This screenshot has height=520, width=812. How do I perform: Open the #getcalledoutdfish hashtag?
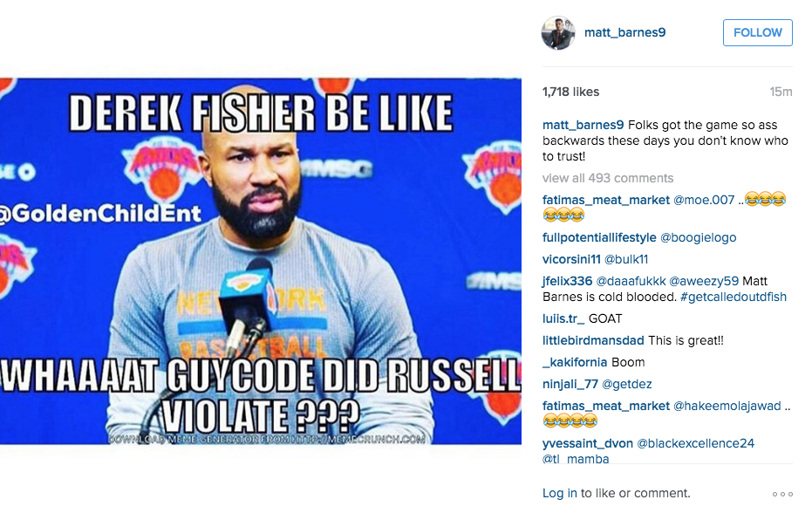pos(734,297)
